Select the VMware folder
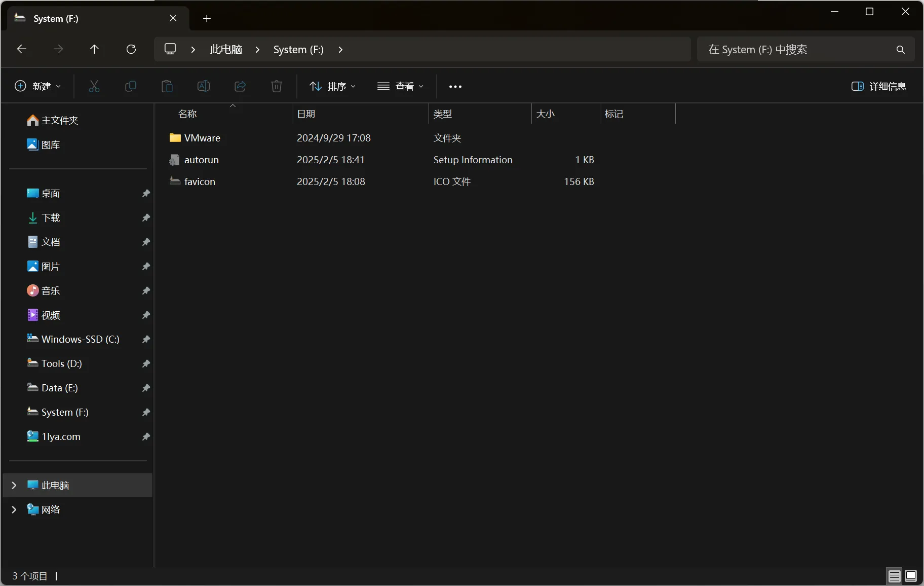This screenshot has width=924, height=586. tap(202, 138)
